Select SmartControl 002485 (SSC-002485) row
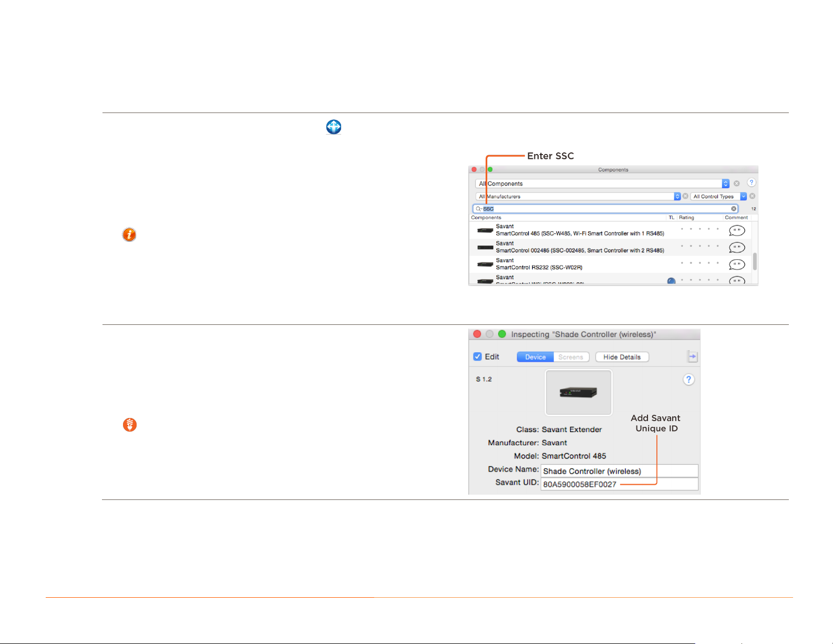The height and width of the screenshot is (644, 833). coord(610,247)
